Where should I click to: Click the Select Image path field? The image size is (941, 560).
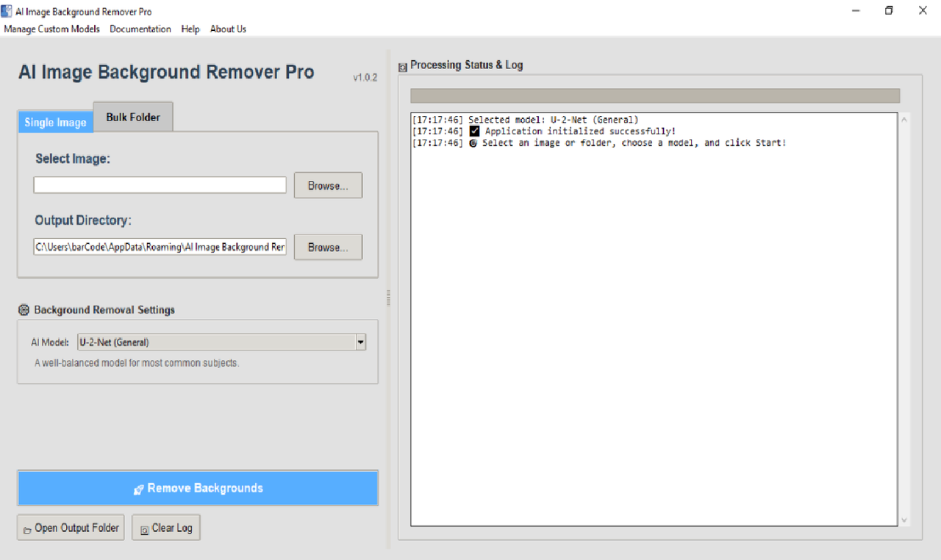pyautogui.click(x=160, y=185)
